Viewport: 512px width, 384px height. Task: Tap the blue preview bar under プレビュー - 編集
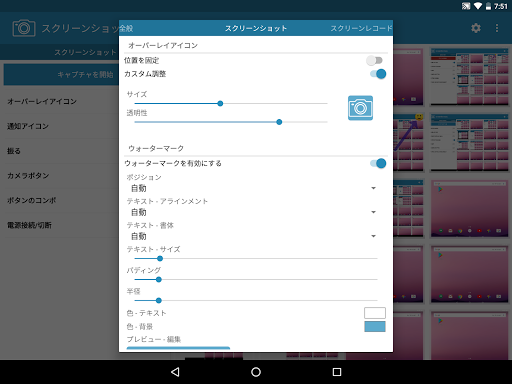(178, 348)
